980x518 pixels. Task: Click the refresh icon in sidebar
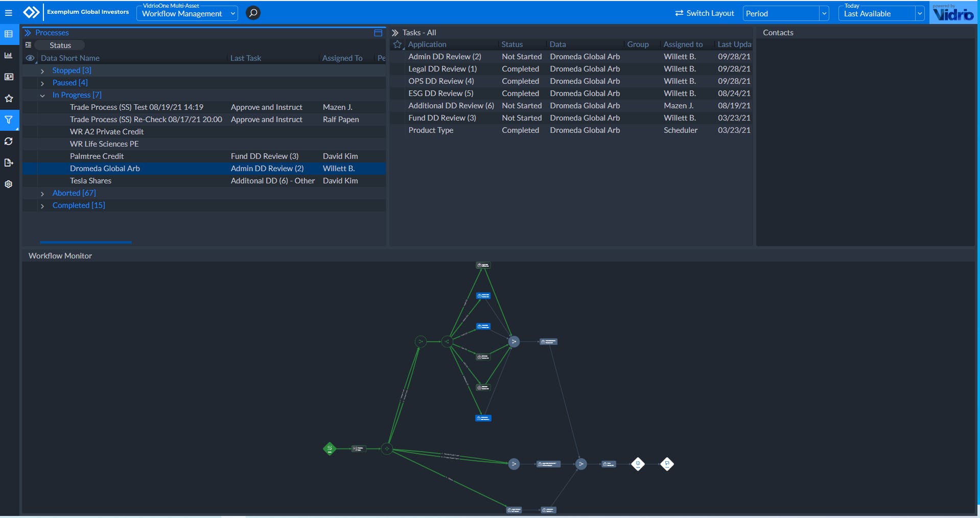pyautogui.click(x=9, y=142)
